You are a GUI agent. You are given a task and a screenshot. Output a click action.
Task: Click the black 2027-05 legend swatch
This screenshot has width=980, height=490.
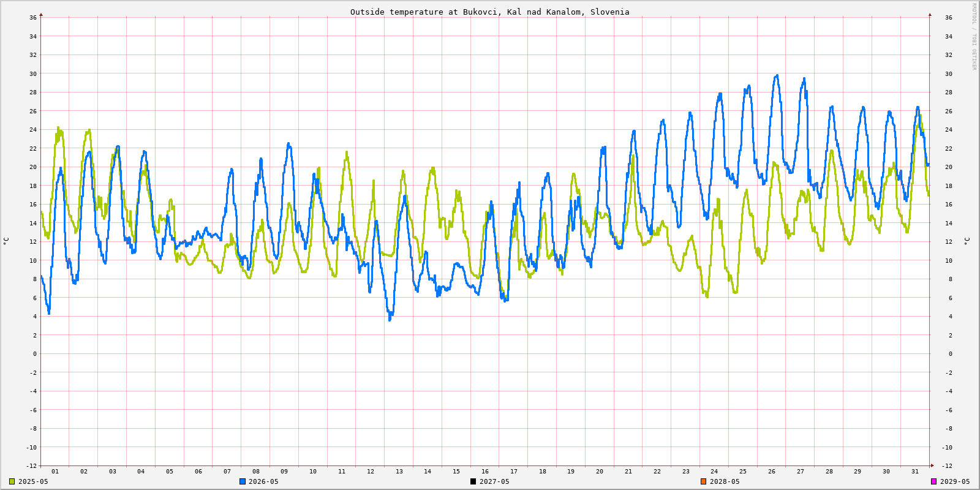tap(473, 481)
